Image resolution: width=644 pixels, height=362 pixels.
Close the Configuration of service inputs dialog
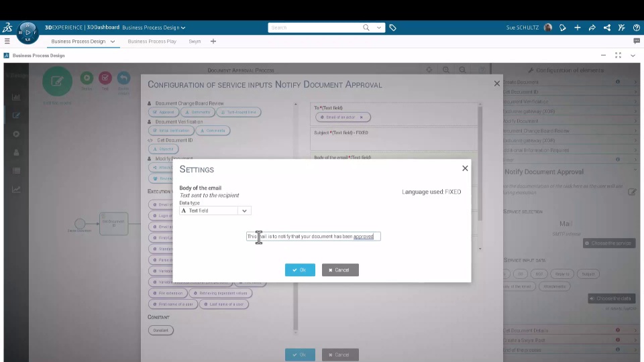497,83
